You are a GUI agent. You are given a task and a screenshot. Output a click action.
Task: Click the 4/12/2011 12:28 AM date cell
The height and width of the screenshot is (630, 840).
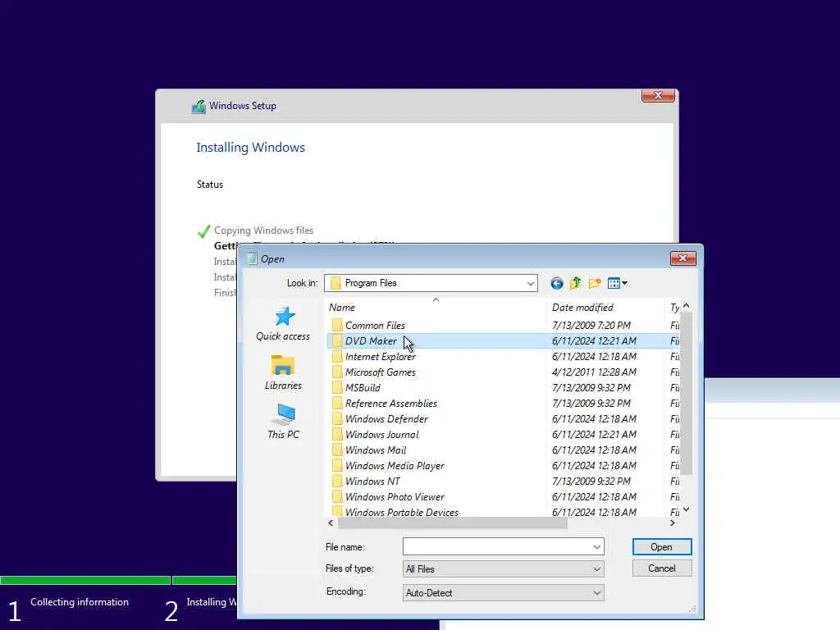(594, 372)
